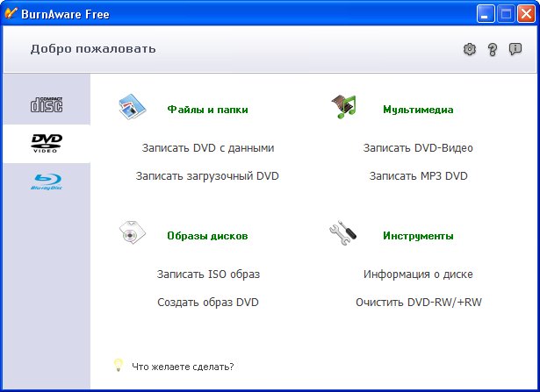Click the Инструменты wrench and screwdriver icon

[x=342, y=232]
